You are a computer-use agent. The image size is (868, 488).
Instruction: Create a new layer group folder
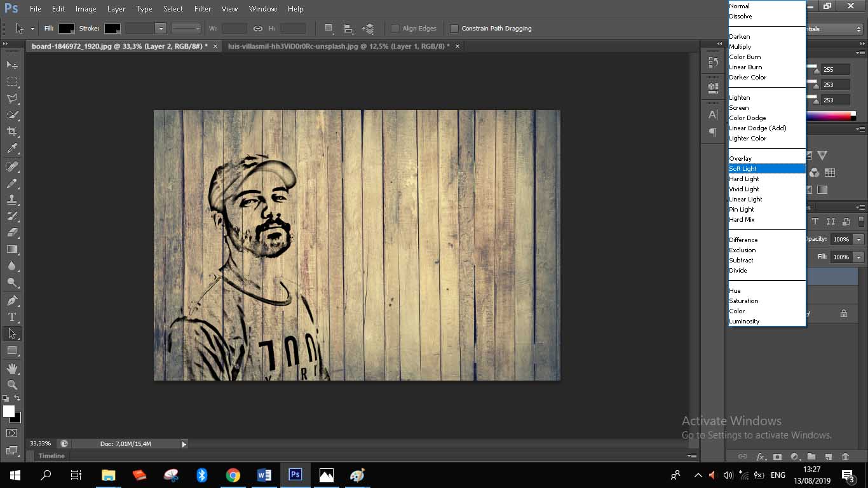(x=811, y=457)
